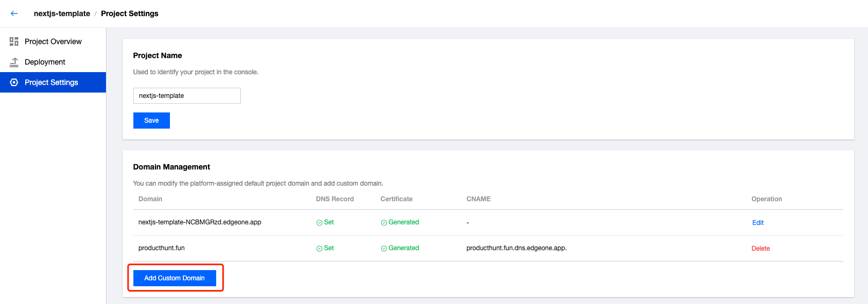Click the Project Overview dashboard icon
Image resolution: width=868 pixels, height=304 pixels.
14,41
